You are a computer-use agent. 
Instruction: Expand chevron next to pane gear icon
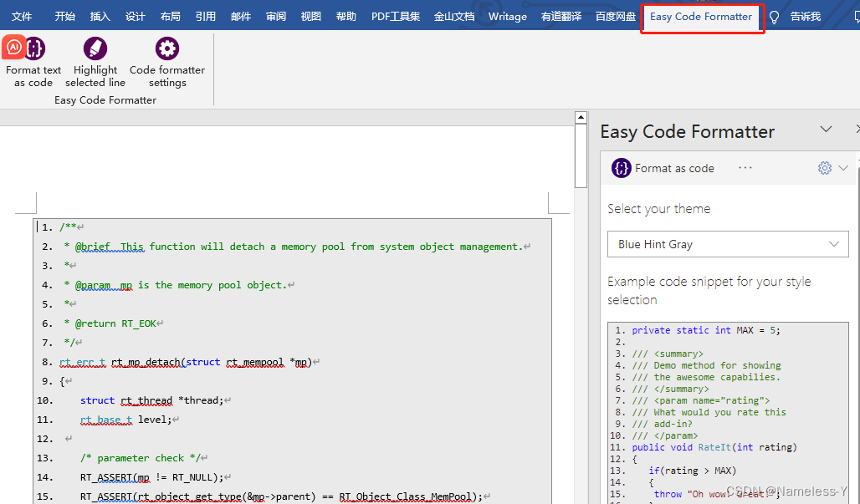[x=843, y=168]
